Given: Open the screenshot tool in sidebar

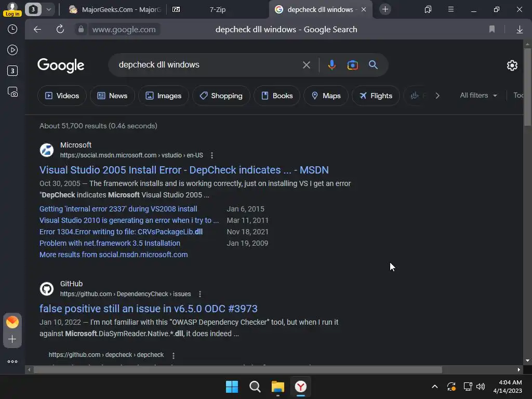Looking at the screenshot, I should click(12, 92).
